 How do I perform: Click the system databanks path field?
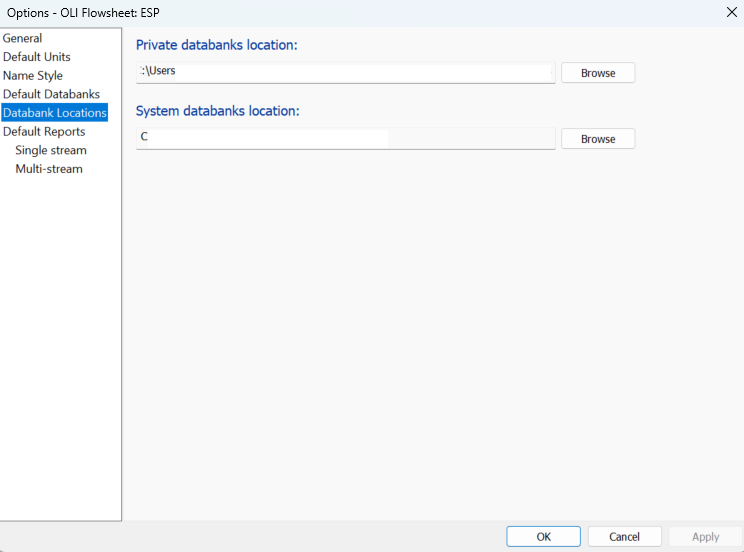[x=345, y=139]
